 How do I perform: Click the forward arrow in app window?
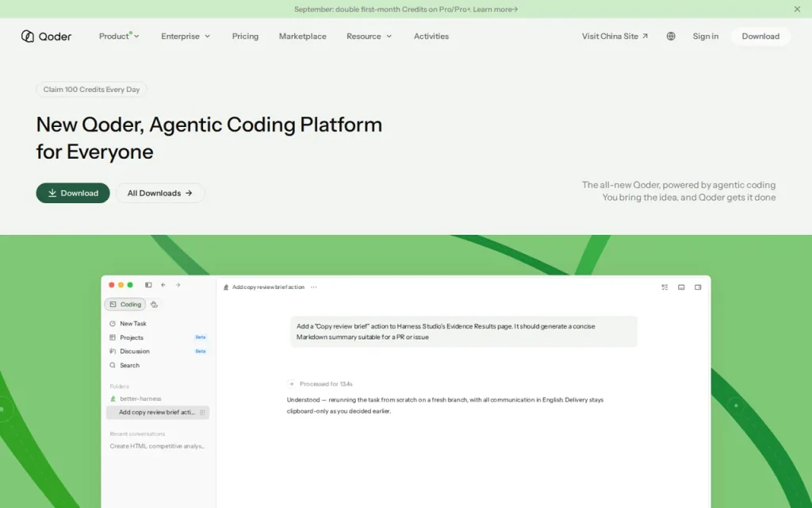coord(178,285)
